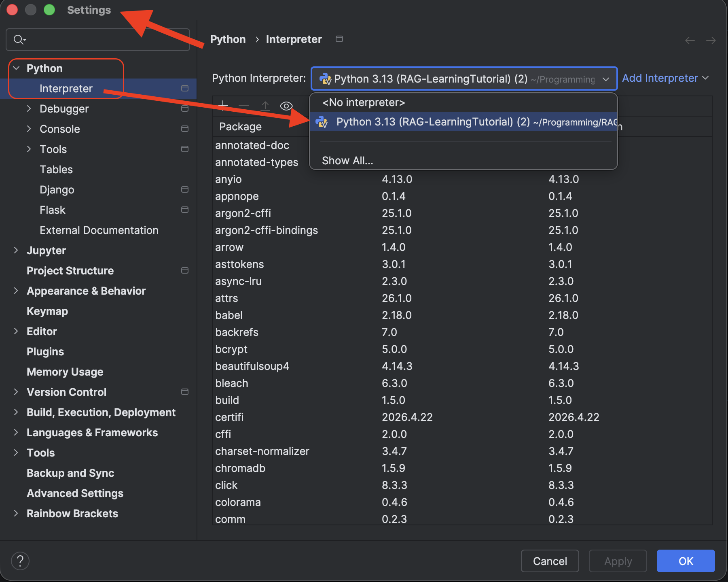728x582 pixels.
Task: Expand the Version Control group
Action: [16, 392]
